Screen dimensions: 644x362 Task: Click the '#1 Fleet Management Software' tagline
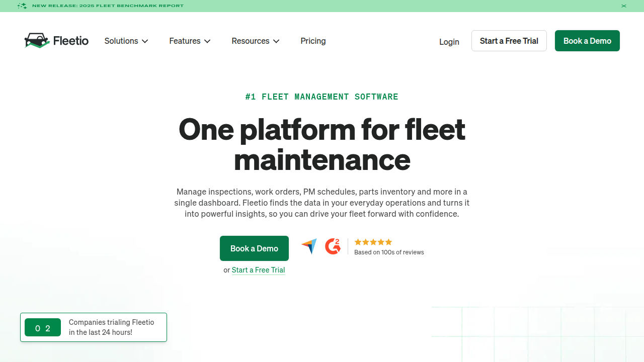322,97
